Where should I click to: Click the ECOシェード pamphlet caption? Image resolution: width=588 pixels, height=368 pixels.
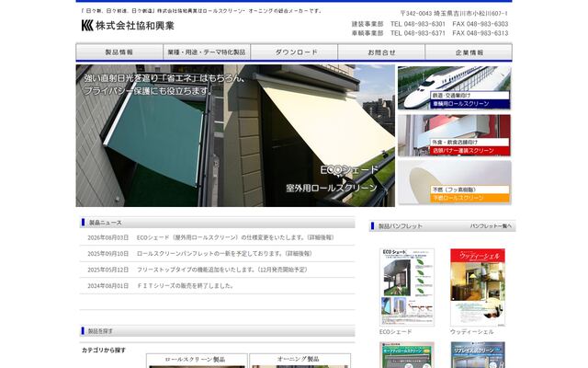(396, 332)
